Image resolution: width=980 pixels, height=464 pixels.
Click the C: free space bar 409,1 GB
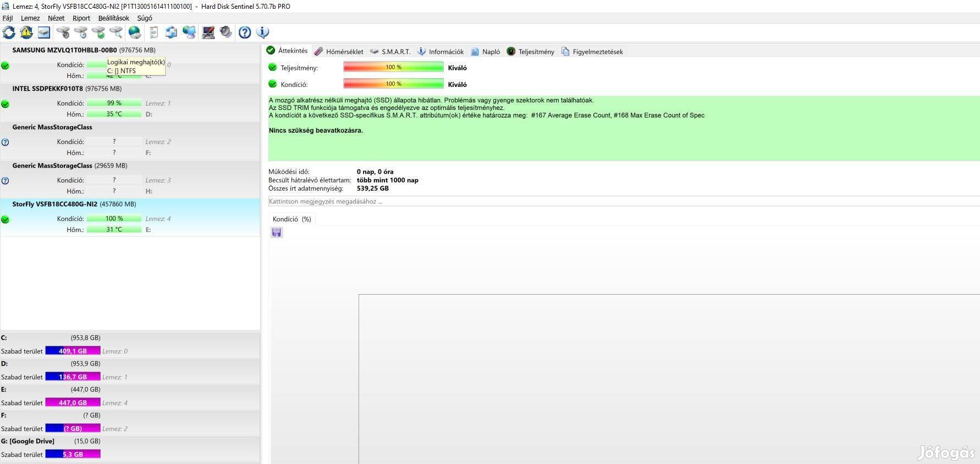[73, 351]
